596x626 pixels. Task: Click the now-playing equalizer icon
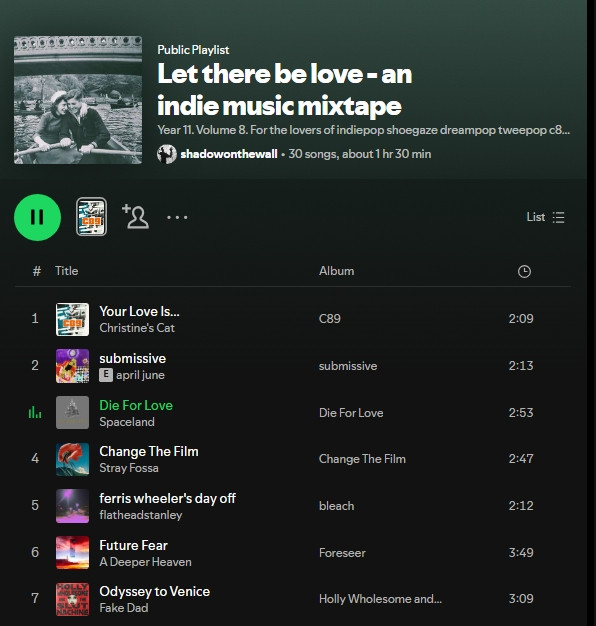tap(35, 412)
